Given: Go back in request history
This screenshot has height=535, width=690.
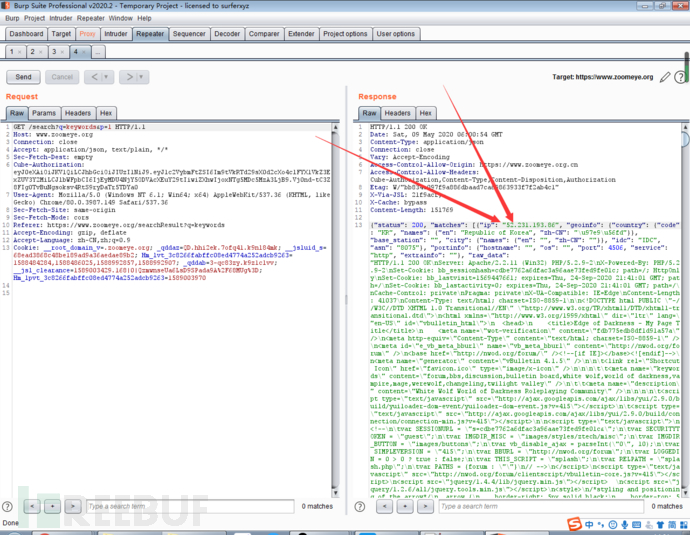Looking at the screenshot, I should (x=95, y=77).
